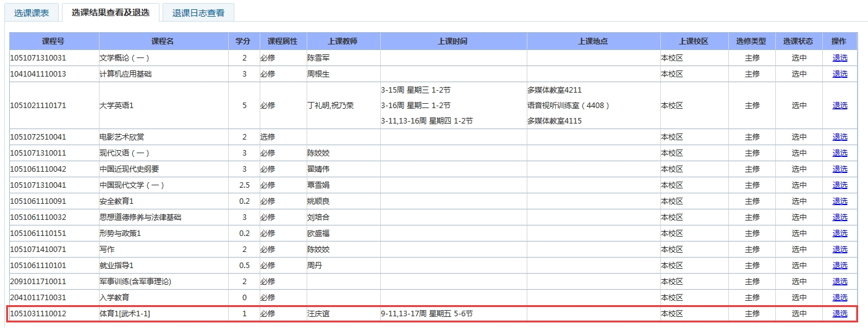Drop 中国近现代史纲要 with 退选 link
Screen dimensions: 868x328
click(x=840, y=169)
